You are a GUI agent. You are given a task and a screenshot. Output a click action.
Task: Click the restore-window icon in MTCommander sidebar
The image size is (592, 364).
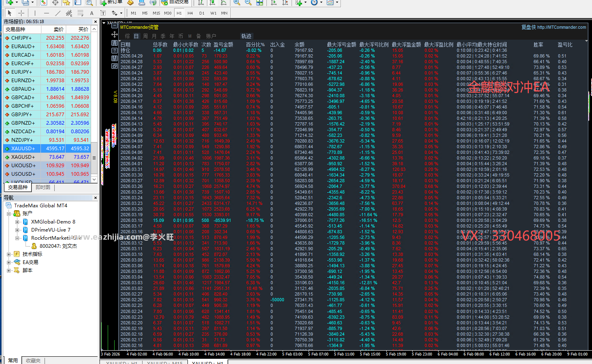[115, 66]
